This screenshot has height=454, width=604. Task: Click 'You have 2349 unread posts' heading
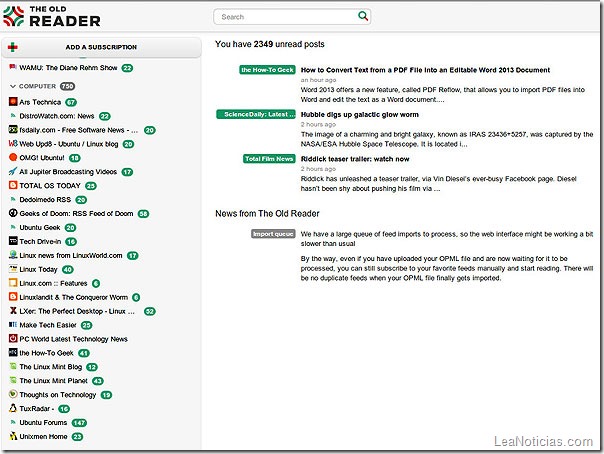[270, 44]
